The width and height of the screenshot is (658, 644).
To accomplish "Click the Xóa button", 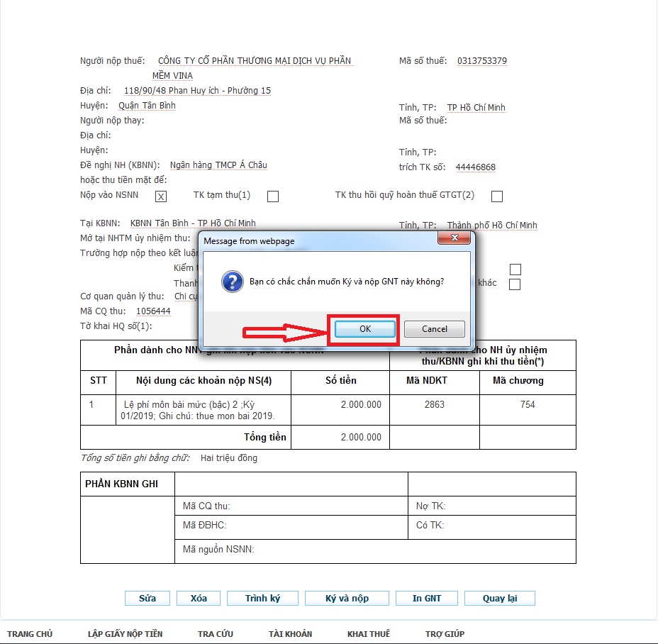I will [x=199, y=598].
